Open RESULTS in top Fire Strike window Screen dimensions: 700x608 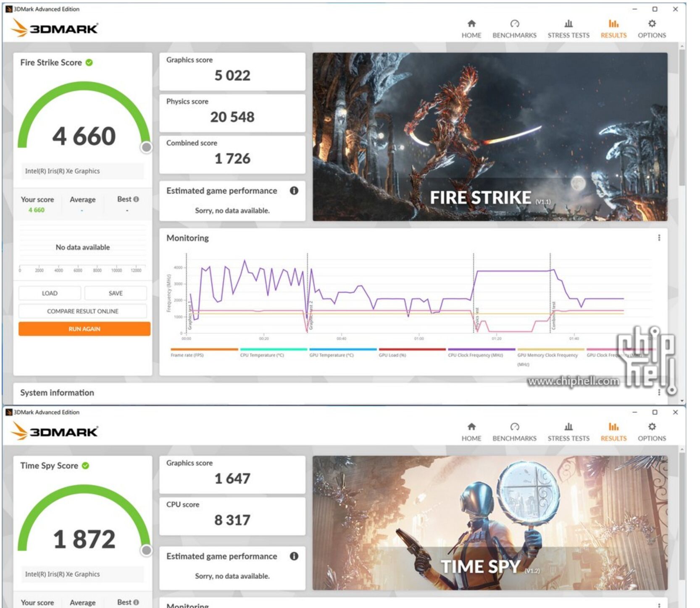coord(613,29)
